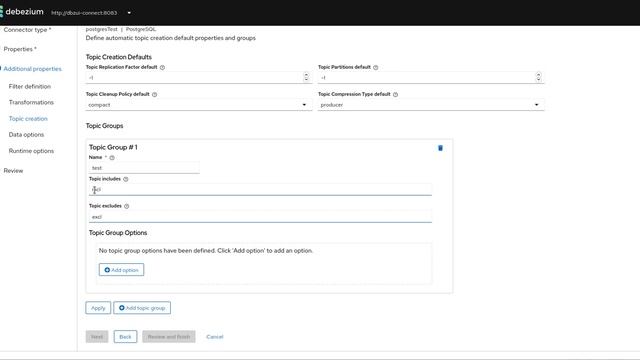Adjust Topic Replication Factor stepper arrows
The width and height of the screenshot is (640, 360).
point(306,77)
